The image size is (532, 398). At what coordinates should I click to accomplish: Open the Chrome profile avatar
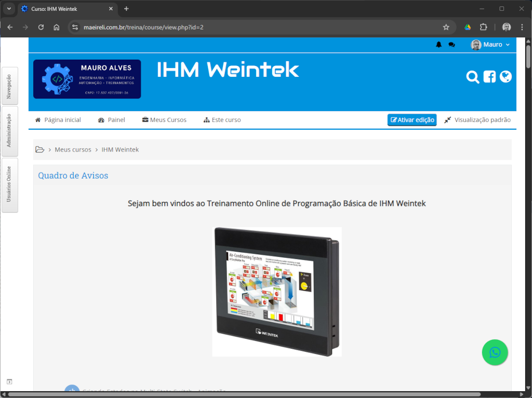(x=506, y=27)
